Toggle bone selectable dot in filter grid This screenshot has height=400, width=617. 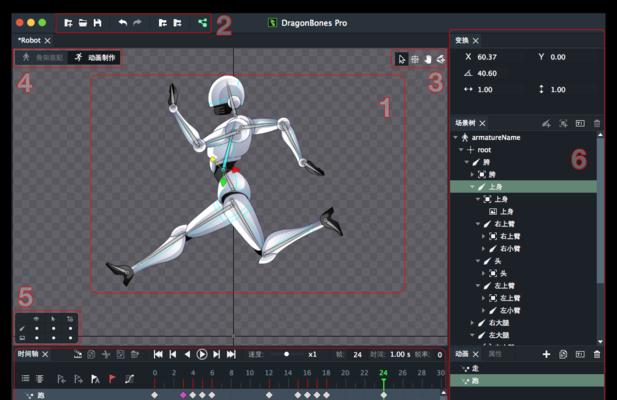coord(54,328)
